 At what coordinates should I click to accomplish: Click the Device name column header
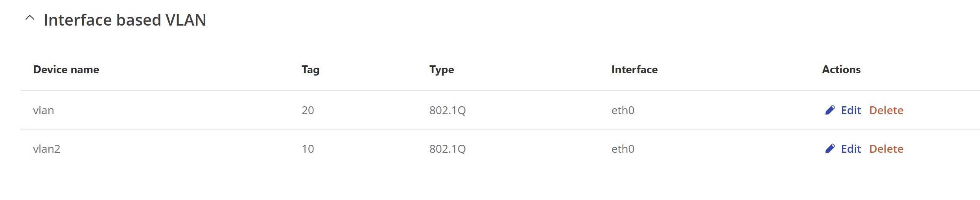click(x=66, y=70)
